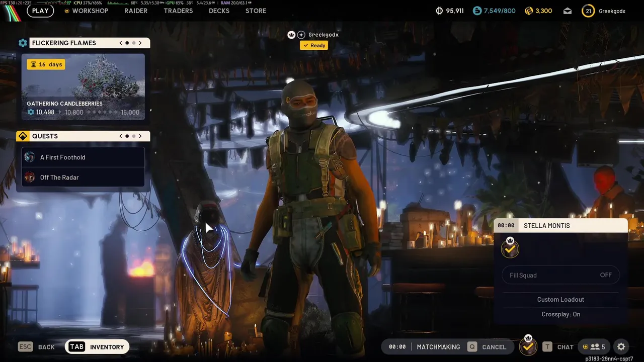This screenshot has height=362, width=644.
Task: Go to previous Quests page arrow
Action: (121, 136)
